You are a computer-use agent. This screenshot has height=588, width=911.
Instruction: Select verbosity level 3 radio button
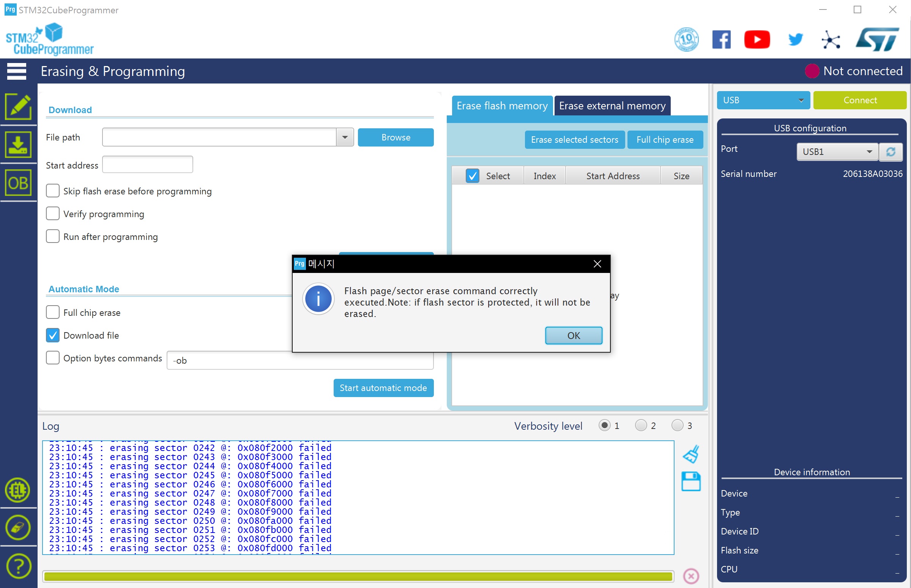[677, 426]
